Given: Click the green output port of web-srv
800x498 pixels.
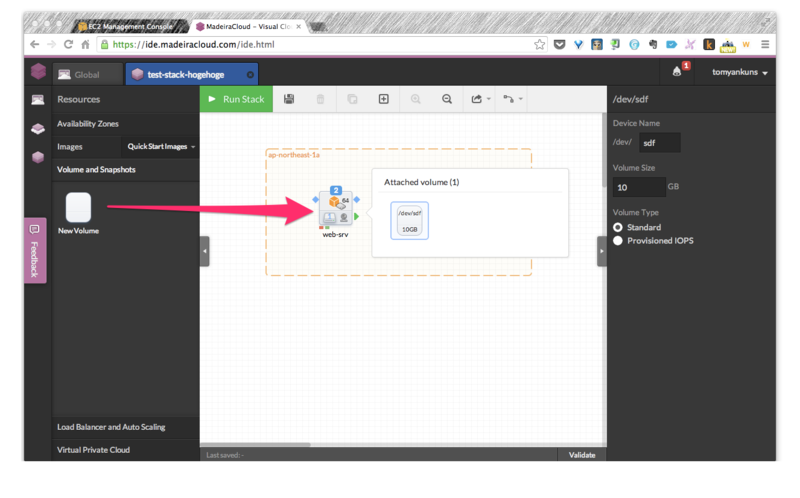Looking at the screenshot, I should pos(357,216).
